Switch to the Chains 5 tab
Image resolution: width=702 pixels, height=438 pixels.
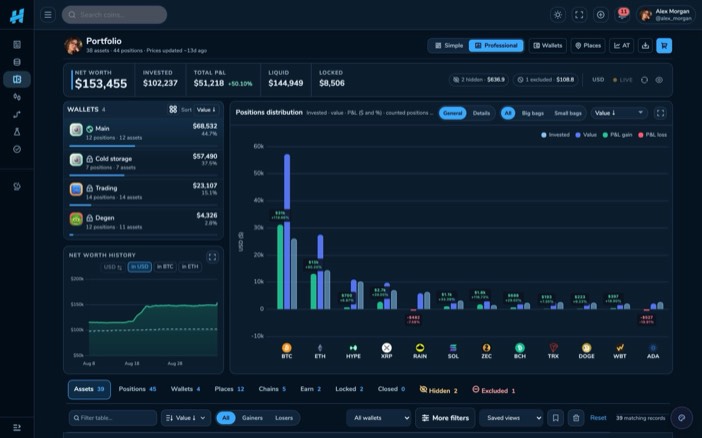(272, 389)
